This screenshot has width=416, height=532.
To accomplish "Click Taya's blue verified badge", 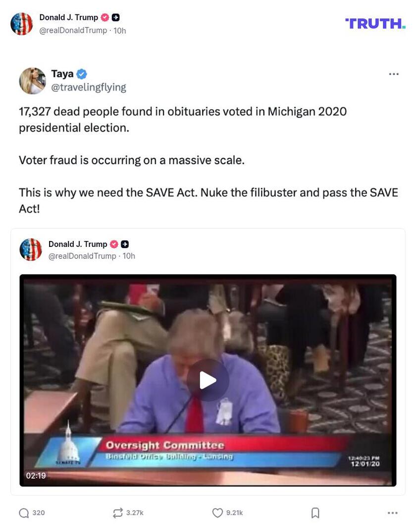I will point(81,73).
